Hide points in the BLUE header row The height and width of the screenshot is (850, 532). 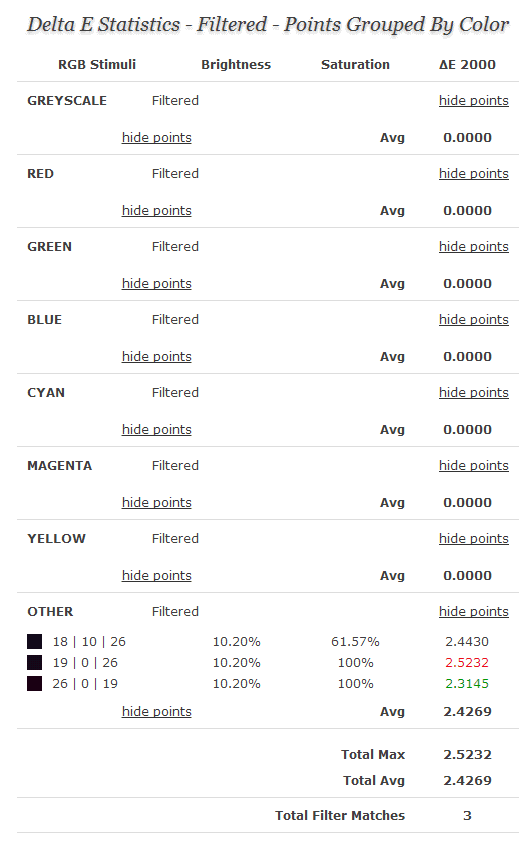pos(473,320)
